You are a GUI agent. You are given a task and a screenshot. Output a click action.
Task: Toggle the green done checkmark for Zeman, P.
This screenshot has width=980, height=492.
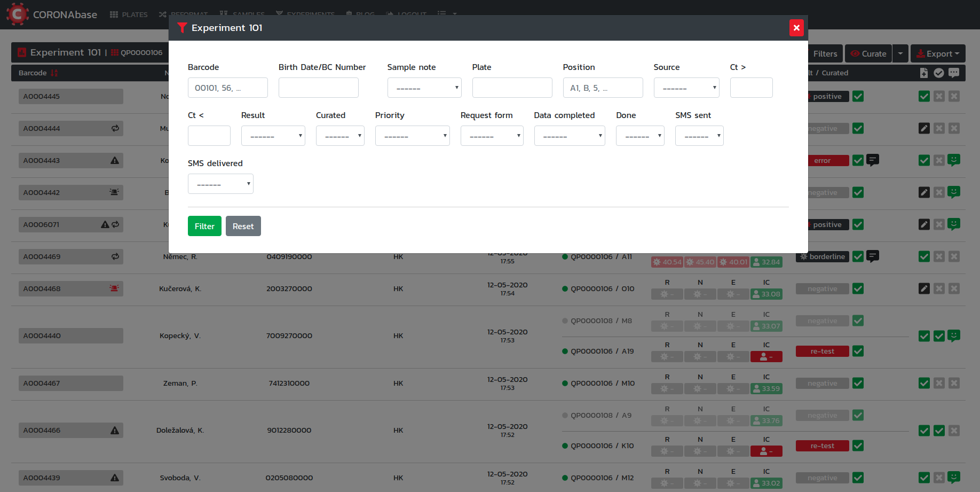[924, 383]
